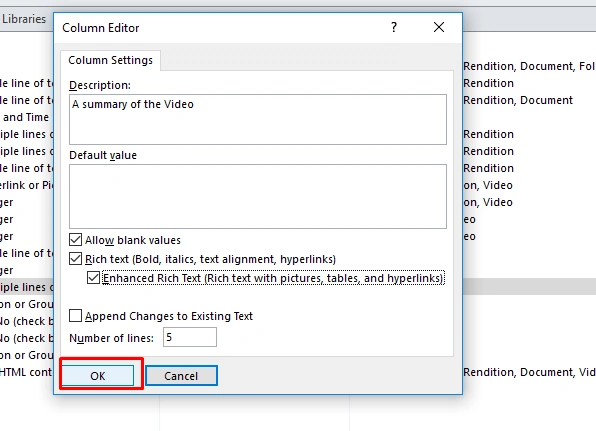Select the 'Rendition, Document, Vid' row entry
This screenshot has width=596, height=431.
click(x=529, y=372)
